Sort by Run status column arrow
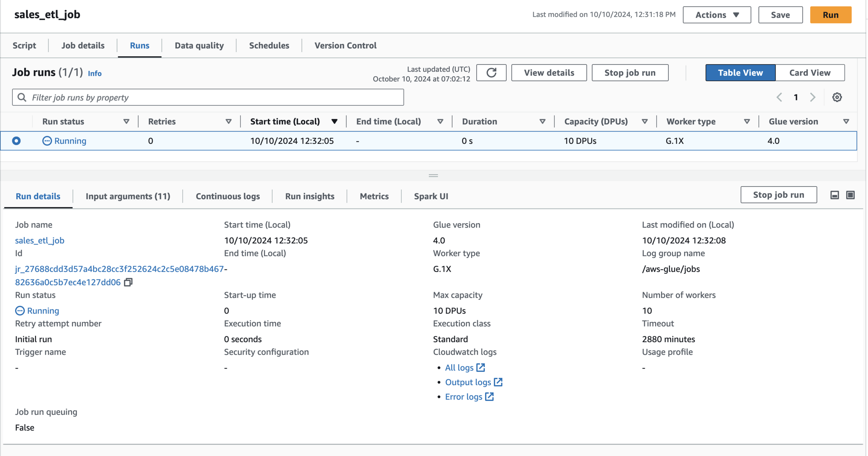Image resolution: width=868 pixels, height=456 pixels. pos(126,122)
